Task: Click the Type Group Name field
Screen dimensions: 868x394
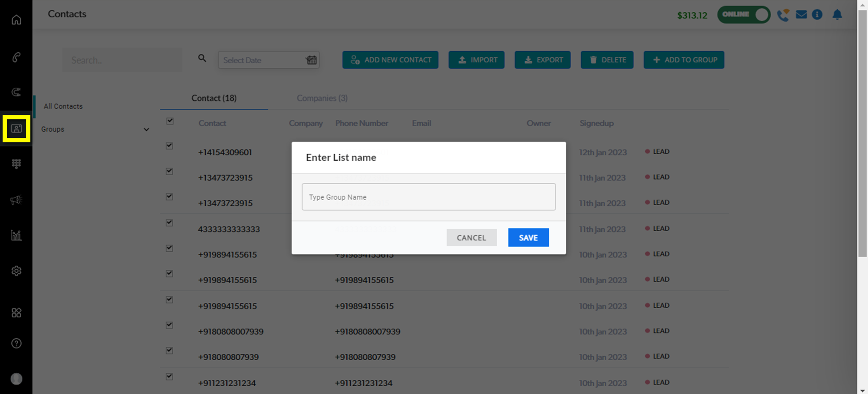Action: [x=428, y=197]
